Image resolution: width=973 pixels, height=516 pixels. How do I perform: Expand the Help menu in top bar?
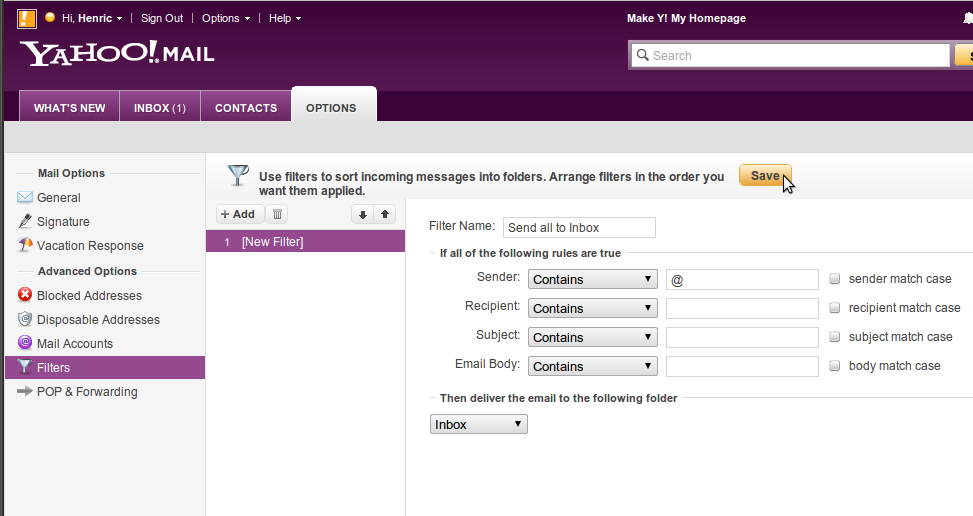point(285,18)
